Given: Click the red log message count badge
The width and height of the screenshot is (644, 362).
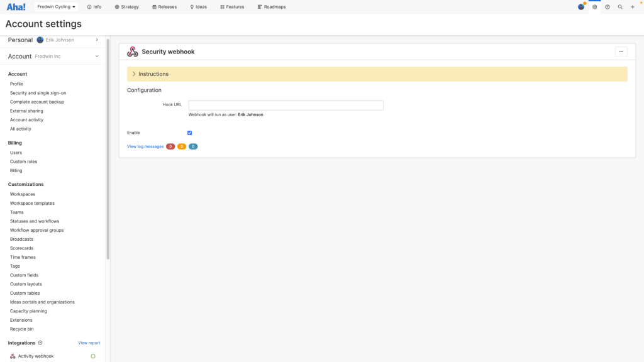Looking at the screenshot, I should [170, 146].
